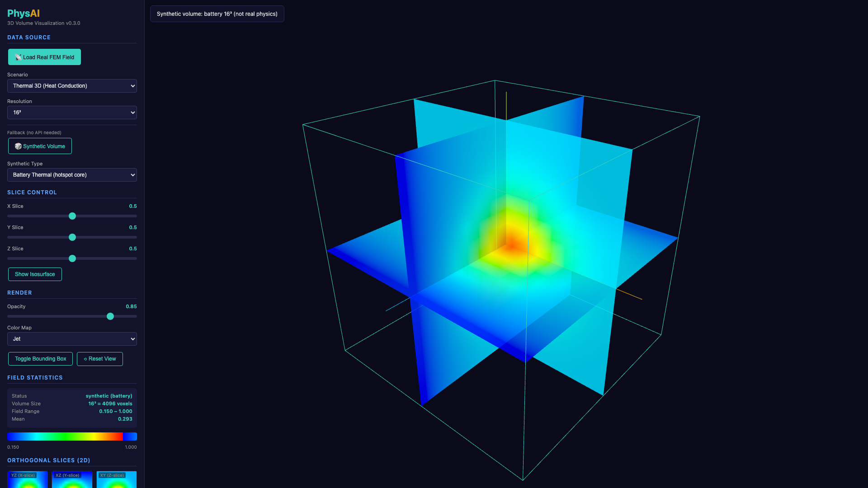
Task: Click the Y Slice slider handle
Action: [x=72, y=237]
